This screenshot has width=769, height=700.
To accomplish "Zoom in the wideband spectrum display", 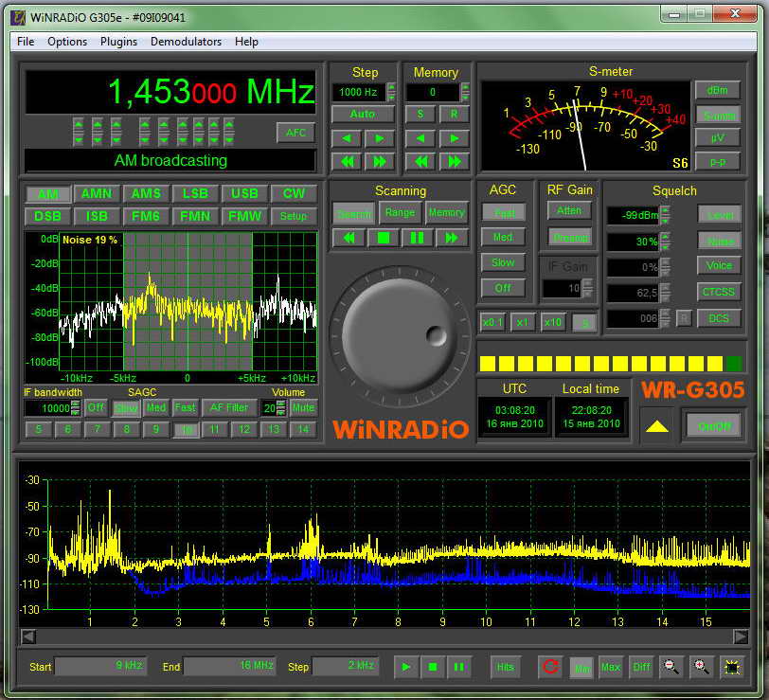I will tap(702, 667).
